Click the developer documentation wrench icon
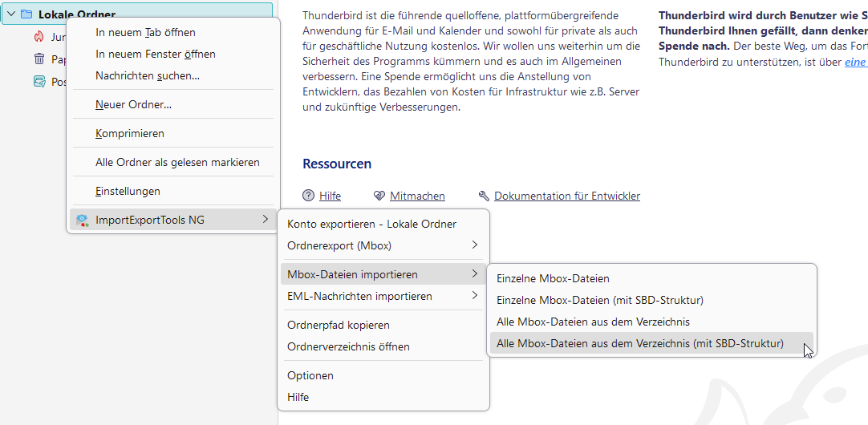 484,196
